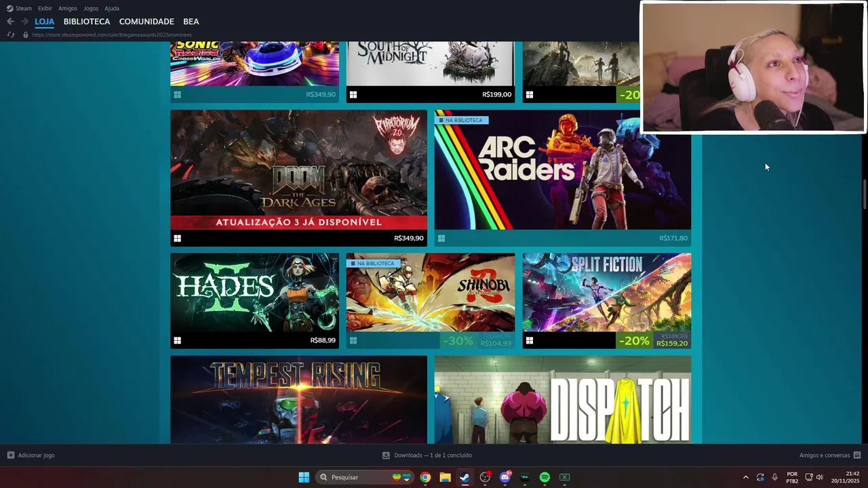Click Adicionar jogo at the bottom left
Image resolution: width=868 pixels, height=488 pixels.
point(31,455)
